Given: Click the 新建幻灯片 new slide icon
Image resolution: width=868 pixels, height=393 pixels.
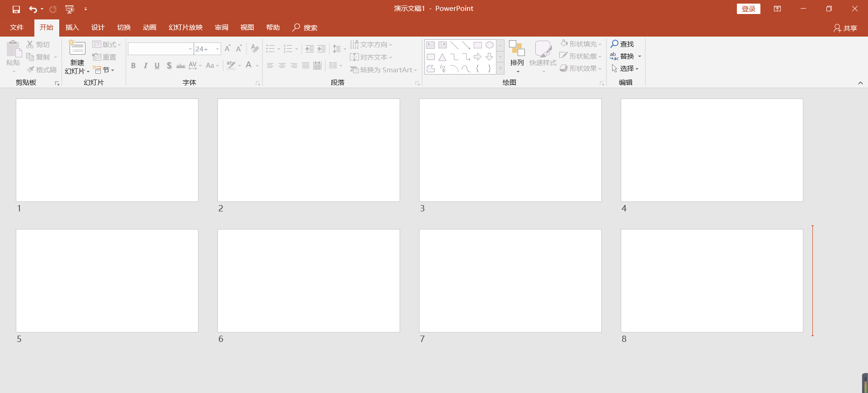Looking at the screenshot, I should [77, 48].
